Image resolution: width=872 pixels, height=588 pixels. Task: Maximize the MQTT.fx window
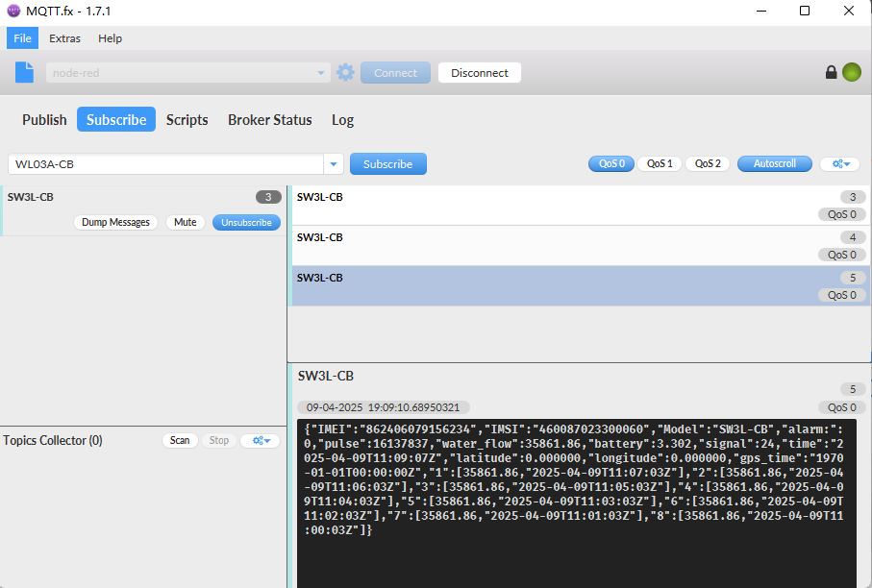(x=804, y=11)
